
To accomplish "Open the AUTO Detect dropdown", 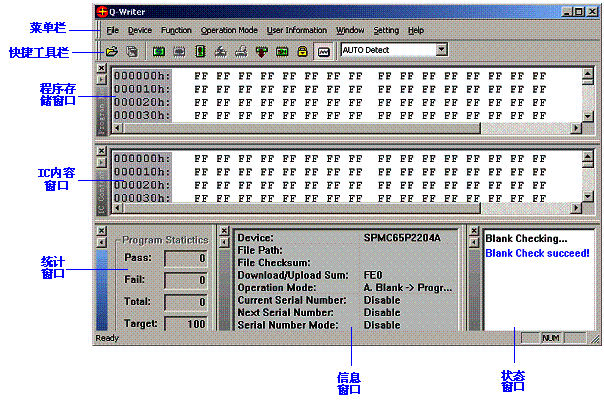I will (x=441, y=49).
